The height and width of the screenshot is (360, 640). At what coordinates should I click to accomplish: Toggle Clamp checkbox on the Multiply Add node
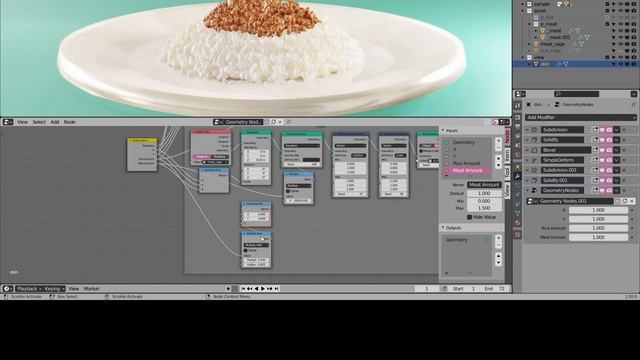246,250
